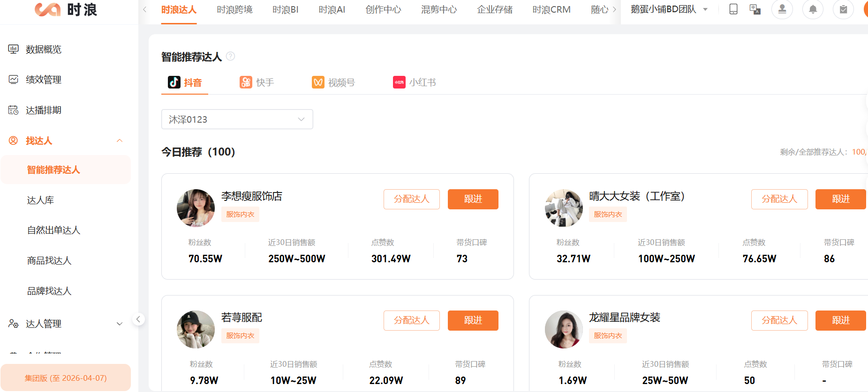Click the task clipboard icon in top bar
868x392 pixels.
coord(843,9)
